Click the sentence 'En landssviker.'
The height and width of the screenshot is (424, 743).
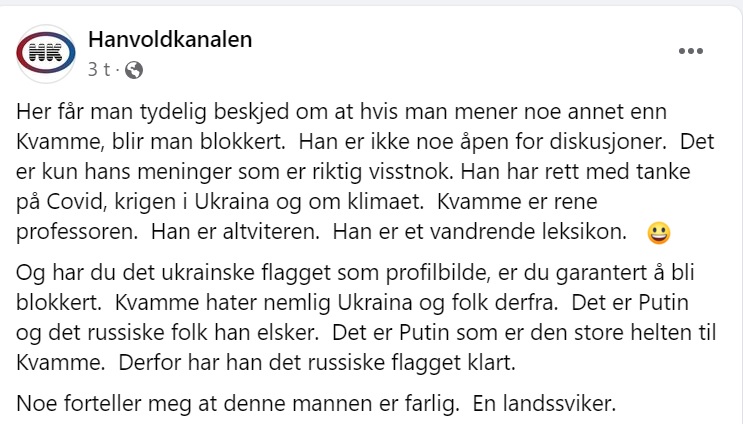[544, 404]
